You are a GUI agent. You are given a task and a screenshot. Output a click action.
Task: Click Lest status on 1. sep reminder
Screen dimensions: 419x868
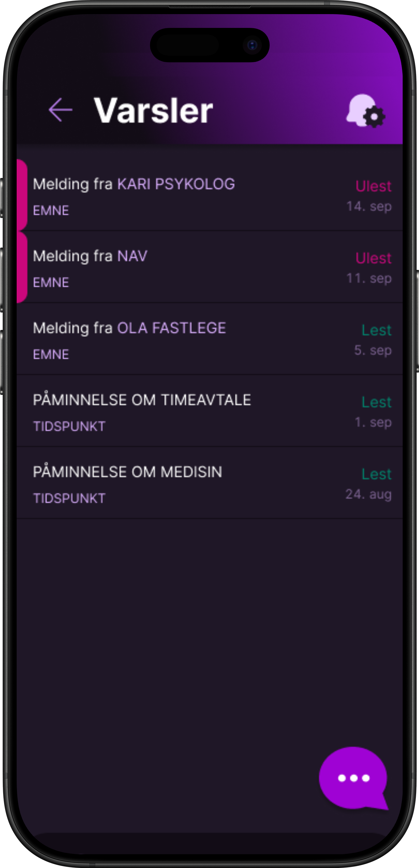tap(376, 402)
